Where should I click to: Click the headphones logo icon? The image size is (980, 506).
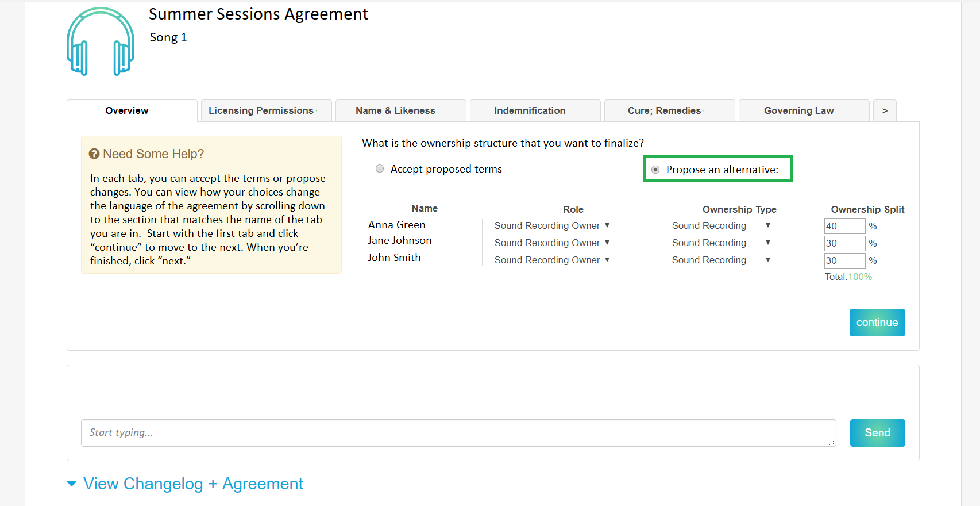(x=101, y=42)
